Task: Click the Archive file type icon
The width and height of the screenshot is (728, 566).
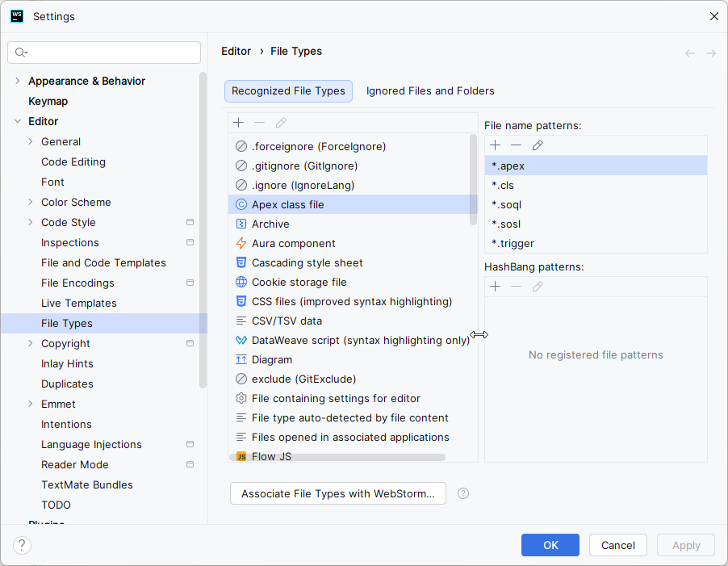Action: click(241, 224)
